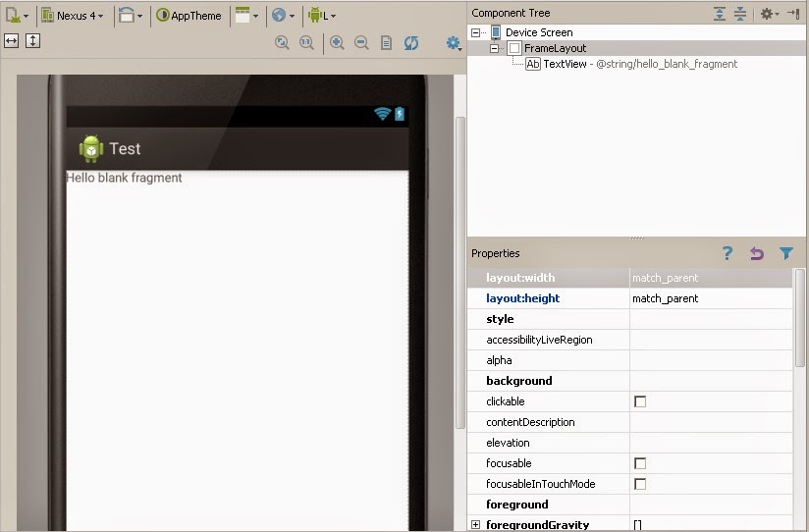
Task: Click the design preview vertical scrollbar
Action: click(460, 272)
